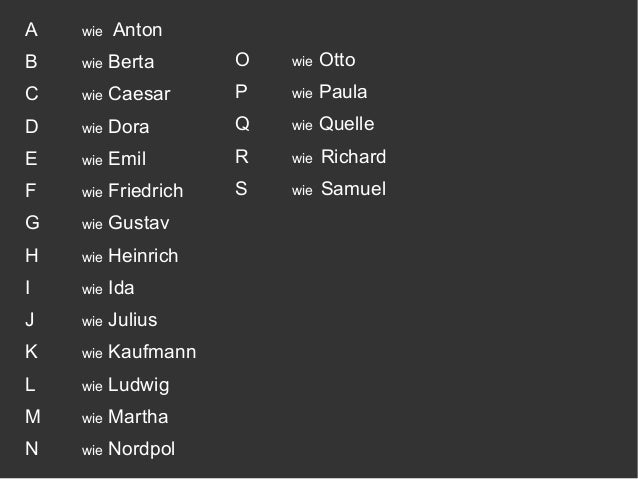This screenshot has height=479, width=638.
Task: Select the word Gustav
Action: [x=138, y=223]
